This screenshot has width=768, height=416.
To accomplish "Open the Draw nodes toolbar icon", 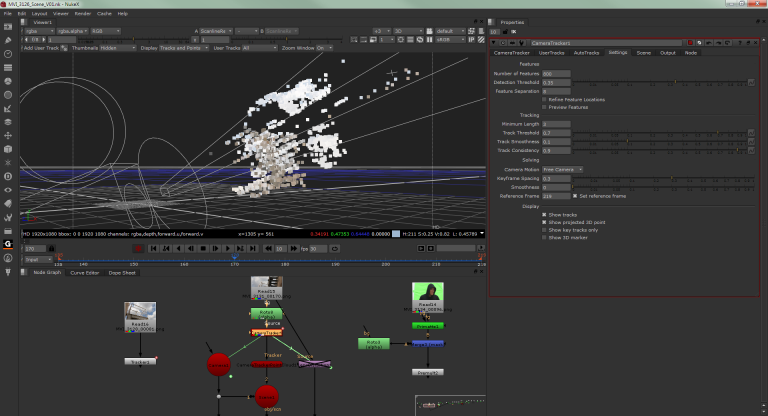I will 8,40.
